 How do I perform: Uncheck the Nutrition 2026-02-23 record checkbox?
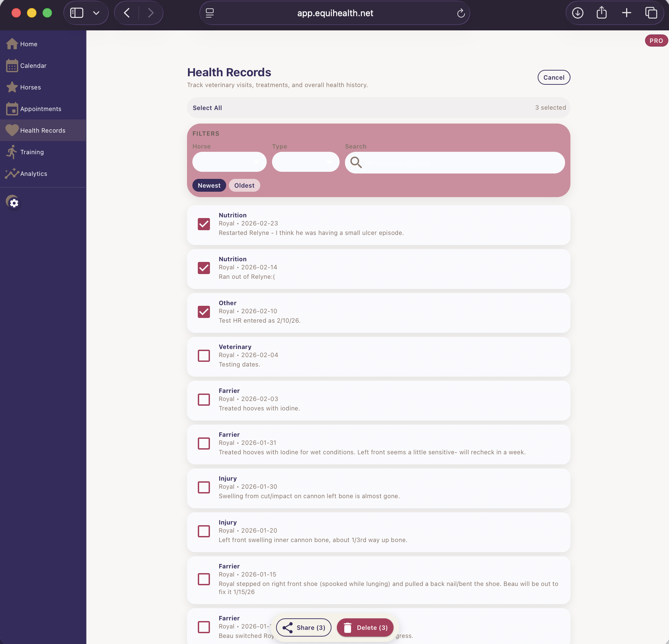click(204, 224)
